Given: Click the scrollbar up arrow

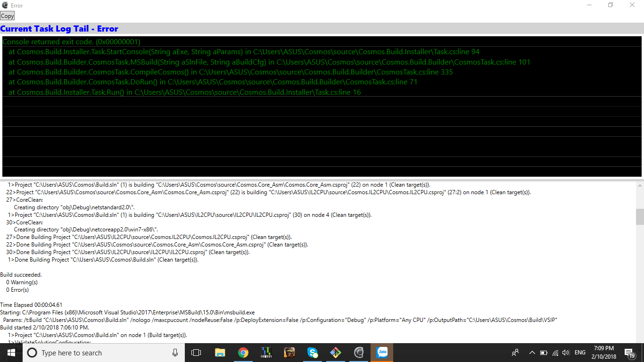Looking at the screenshot, I should [x=640, y=186].
